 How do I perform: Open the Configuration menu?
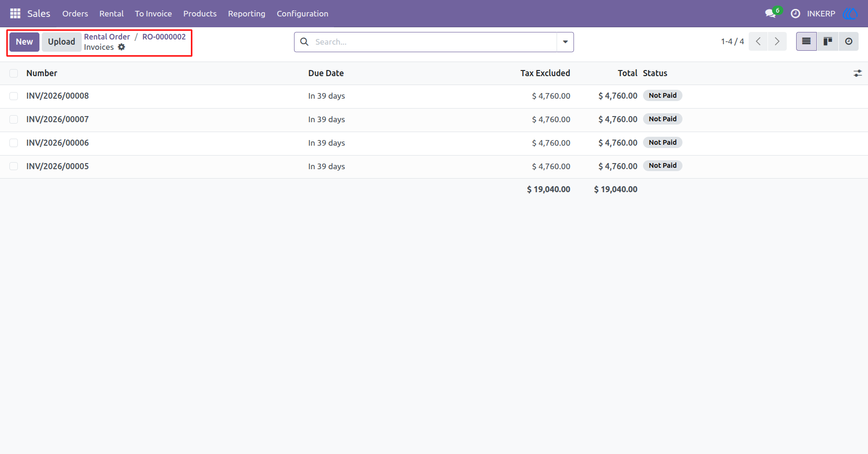click(302, 14)
